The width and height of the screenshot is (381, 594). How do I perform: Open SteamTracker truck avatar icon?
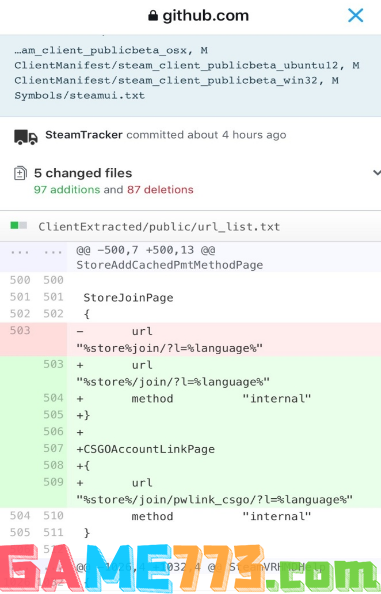pos(26,137)
